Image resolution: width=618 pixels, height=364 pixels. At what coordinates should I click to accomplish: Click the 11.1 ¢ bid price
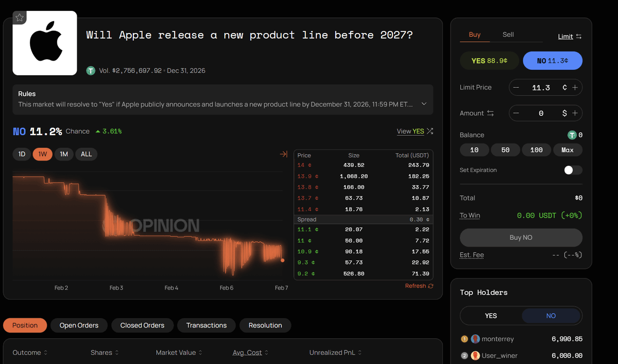click(x=307, y=230)
